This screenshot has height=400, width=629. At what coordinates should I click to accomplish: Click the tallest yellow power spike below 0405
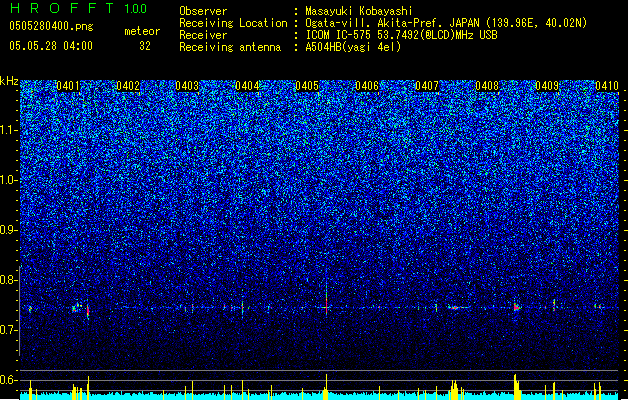point(326,387)
